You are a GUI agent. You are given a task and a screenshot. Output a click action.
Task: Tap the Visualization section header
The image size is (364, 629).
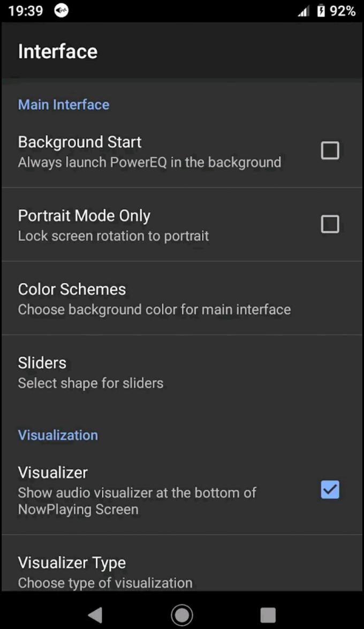[x=58, y=435]
